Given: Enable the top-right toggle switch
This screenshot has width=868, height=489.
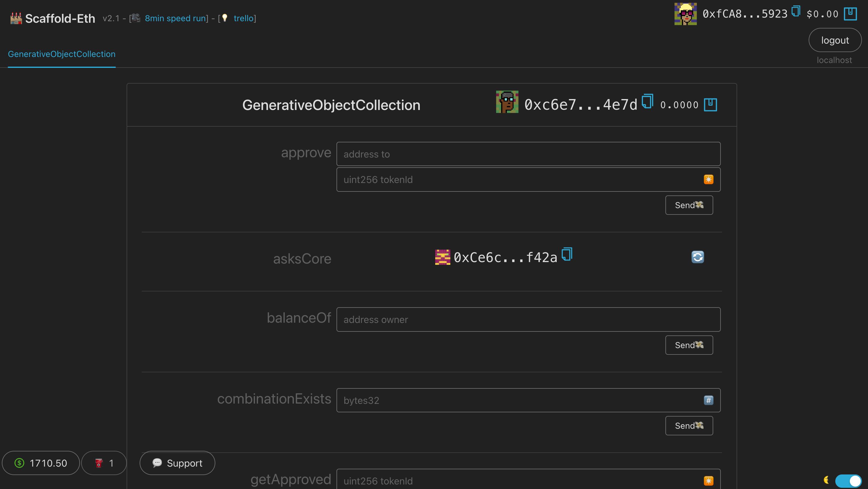Looking at the screenshot, I should [847, 480].
